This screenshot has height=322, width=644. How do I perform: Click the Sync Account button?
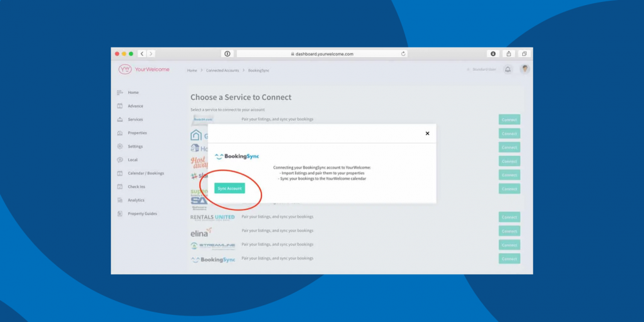[229, 188]
